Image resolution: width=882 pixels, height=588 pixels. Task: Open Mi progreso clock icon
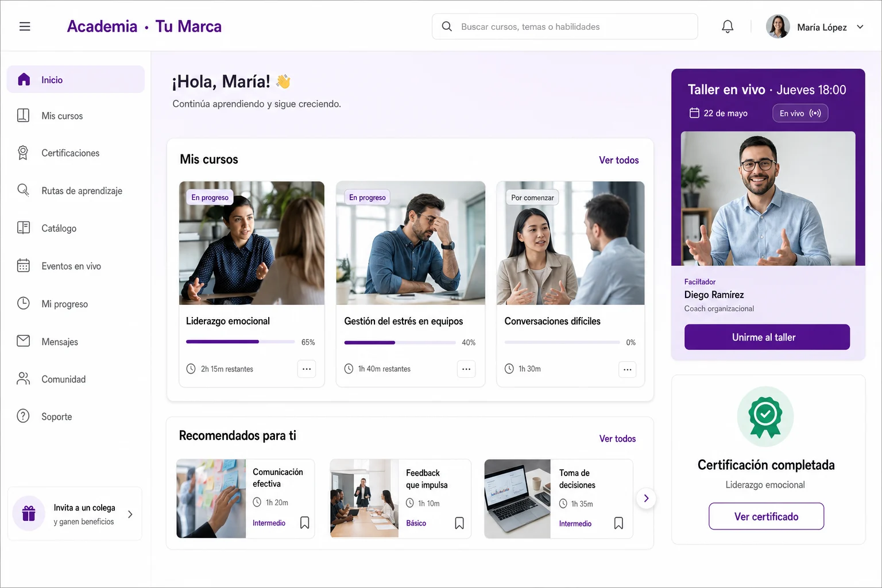pyautogui.click(x=24, y=303)
